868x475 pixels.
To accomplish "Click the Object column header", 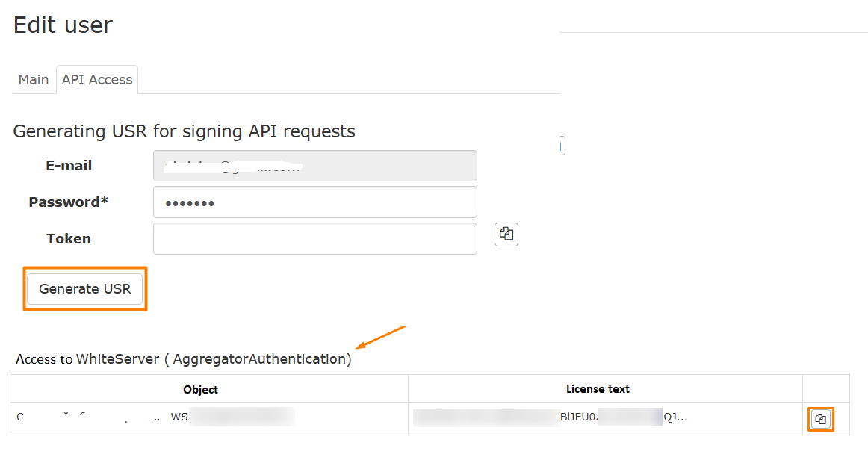I will click(x=200, y=389).
